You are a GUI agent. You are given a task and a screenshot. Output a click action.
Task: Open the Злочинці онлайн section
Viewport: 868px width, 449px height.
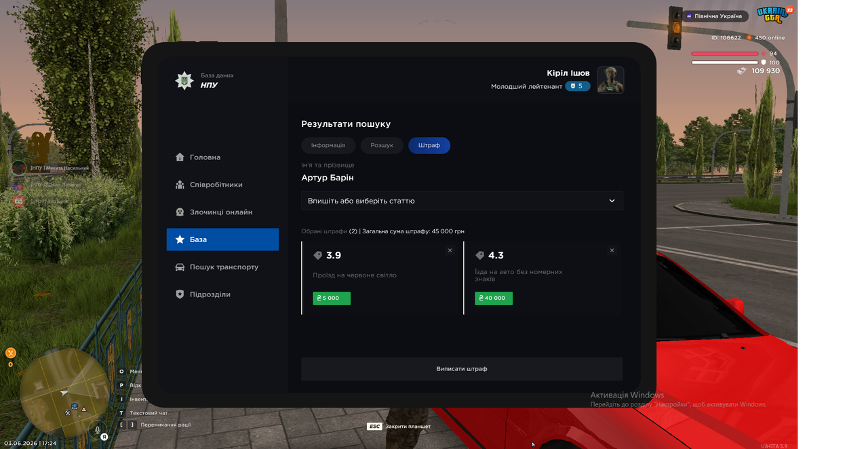pyautogui.click(x=222, y=212)
